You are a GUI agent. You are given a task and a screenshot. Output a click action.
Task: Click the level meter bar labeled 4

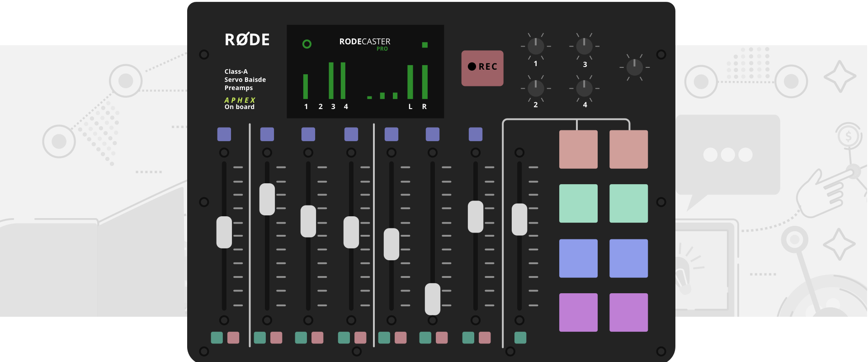[343, 81]
